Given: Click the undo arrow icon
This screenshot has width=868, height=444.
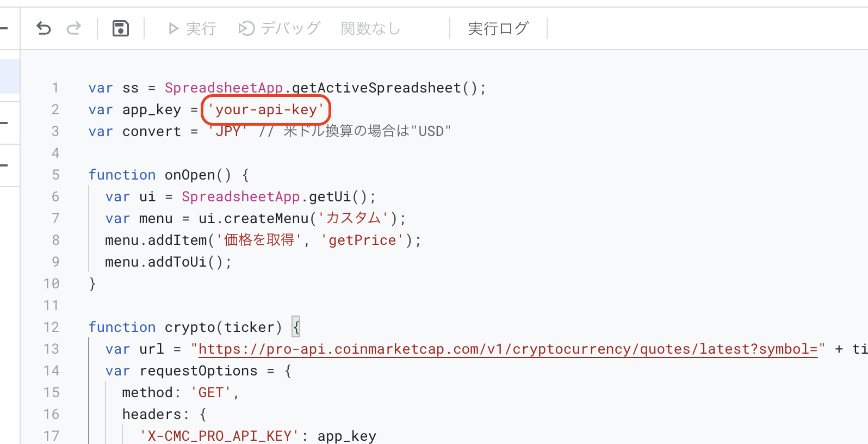Looking at the screenshot, I should 44,28.
